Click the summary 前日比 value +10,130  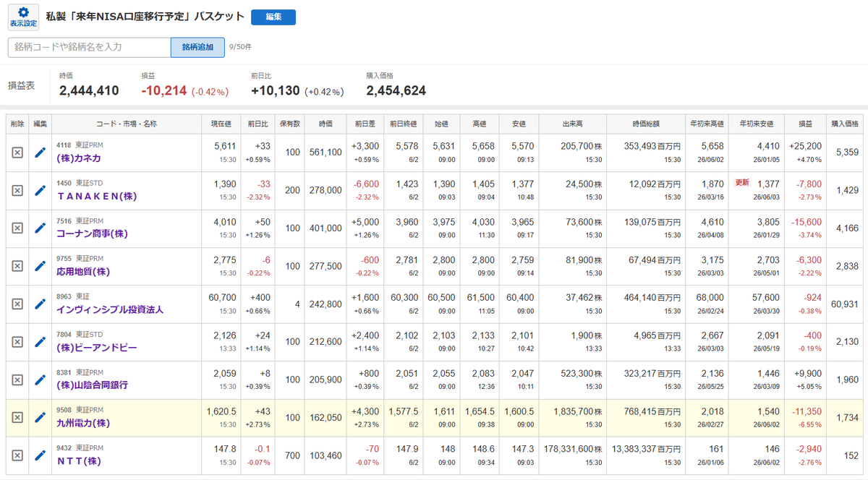tap(275, 90)
